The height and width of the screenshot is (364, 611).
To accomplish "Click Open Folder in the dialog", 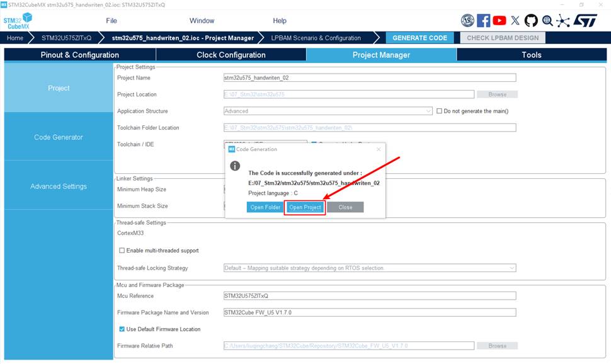I will click(265, 207).
